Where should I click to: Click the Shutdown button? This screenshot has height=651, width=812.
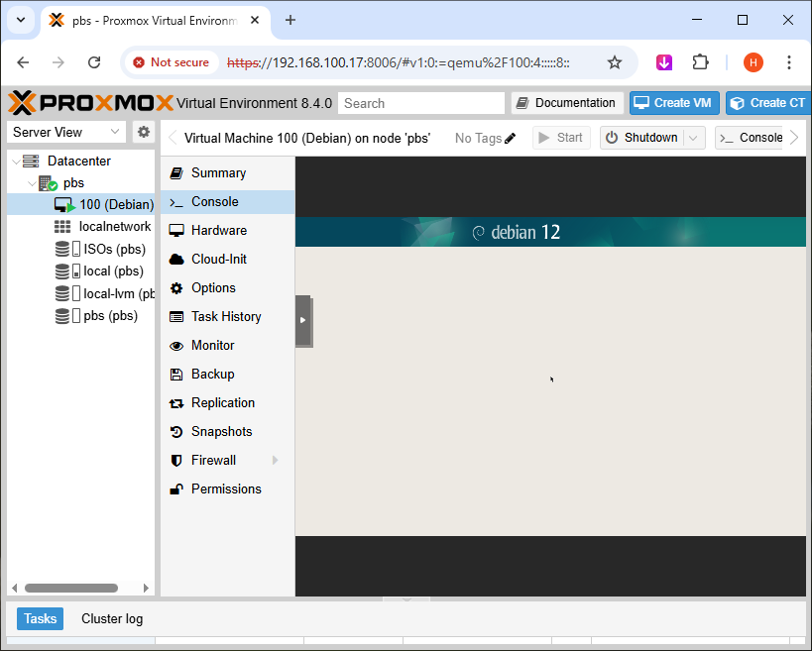642,138
